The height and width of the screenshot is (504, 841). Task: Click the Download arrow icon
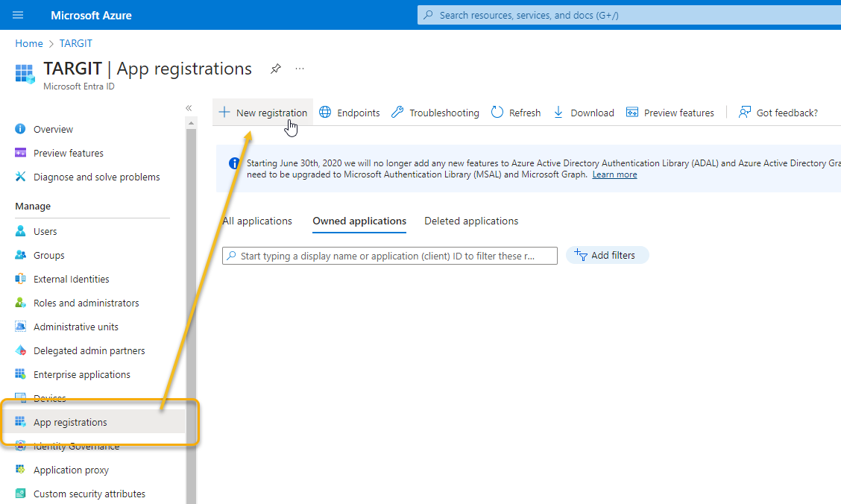[558, 112]
